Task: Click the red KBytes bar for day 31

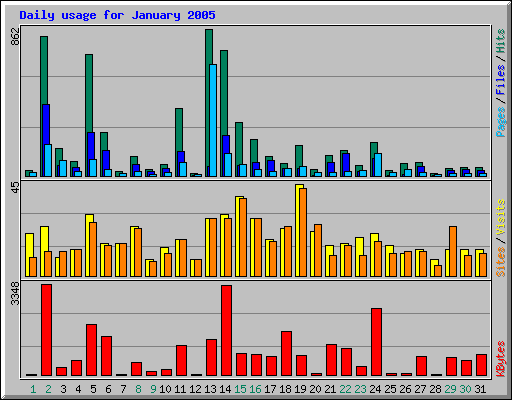Action: pyautogui.click(x=481, y=365)
